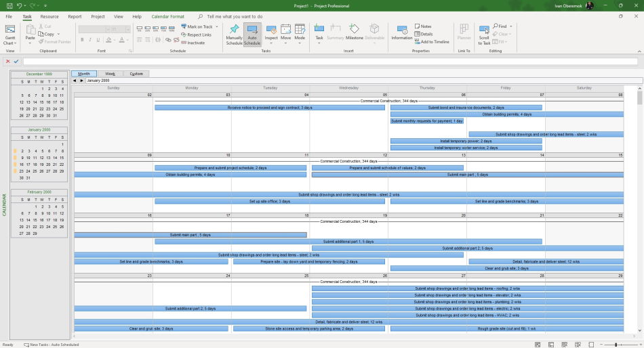Switch to the Report tab
Image resolution: width=644 pixels, height=348 pixels.
coord(75,17)
